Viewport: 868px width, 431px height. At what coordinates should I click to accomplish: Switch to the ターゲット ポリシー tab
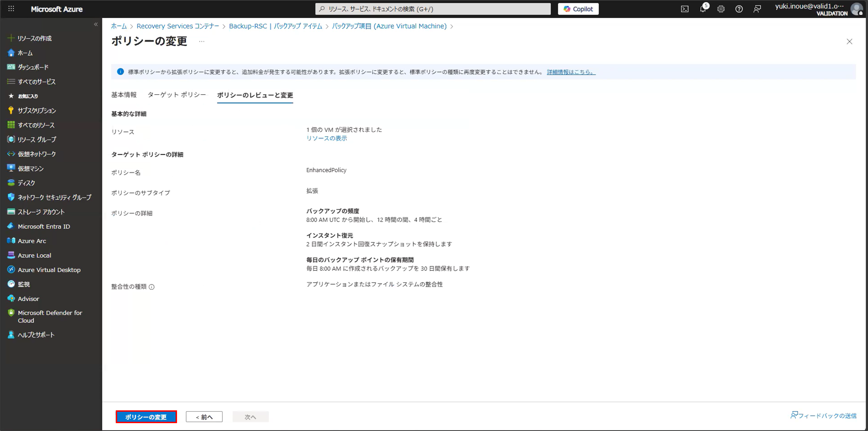(177, 95)
